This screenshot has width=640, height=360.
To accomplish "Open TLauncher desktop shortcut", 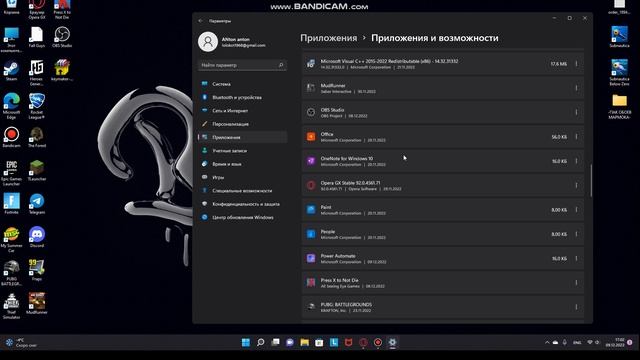I will [x=37, y=171].
